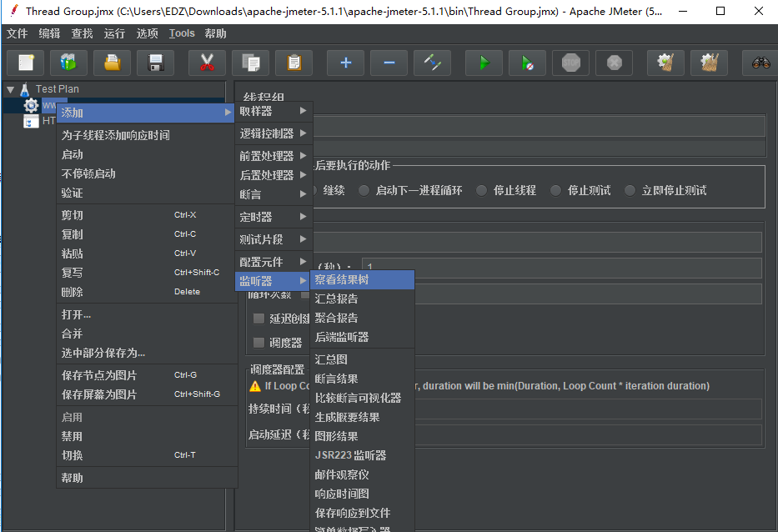Choose 聚合报告 listener

362,318
